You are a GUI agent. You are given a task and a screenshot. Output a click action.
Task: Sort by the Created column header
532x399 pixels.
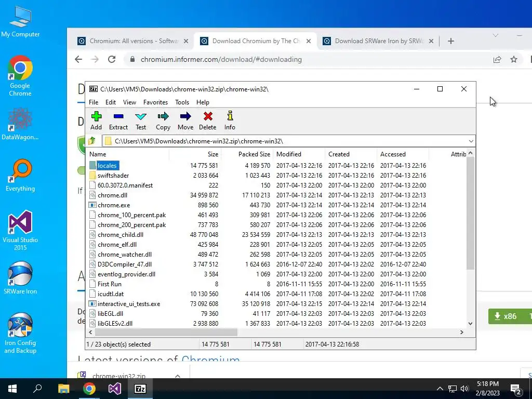pos(351,154)
